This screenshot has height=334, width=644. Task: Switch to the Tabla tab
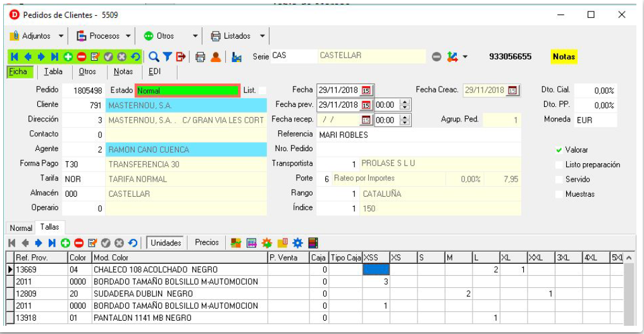click(53, 72)
